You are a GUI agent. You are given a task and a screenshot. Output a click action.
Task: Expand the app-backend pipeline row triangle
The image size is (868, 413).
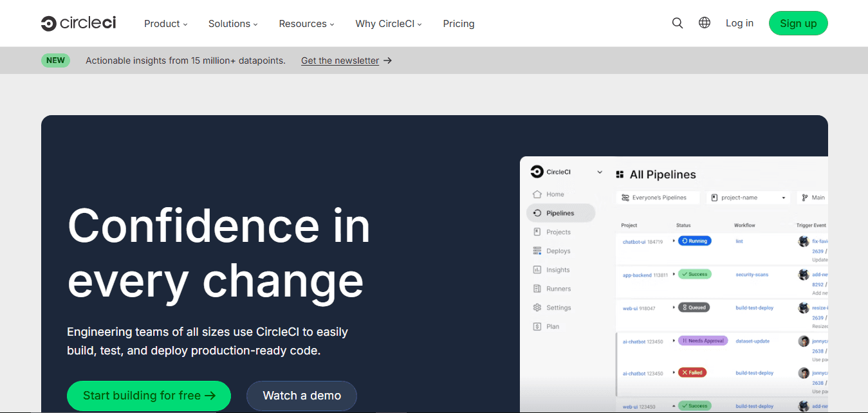[674, 274]
